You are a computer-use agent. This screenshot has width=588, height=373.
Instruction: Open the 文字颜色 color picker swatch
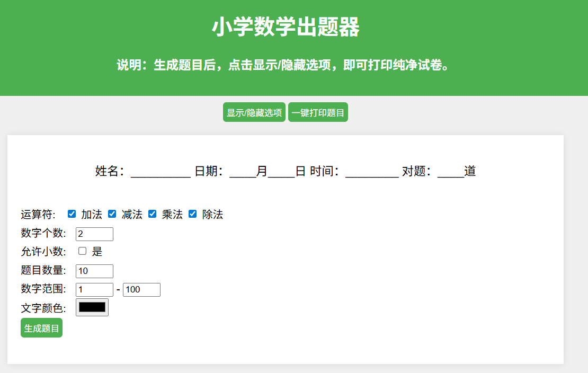click(x=92, y=307)
